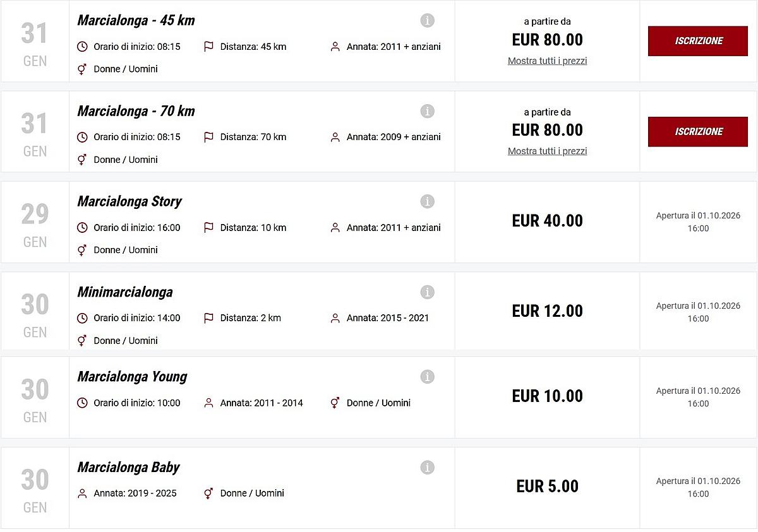Open info icon for Marcialonga 45 km

click(x=427, y=21)
